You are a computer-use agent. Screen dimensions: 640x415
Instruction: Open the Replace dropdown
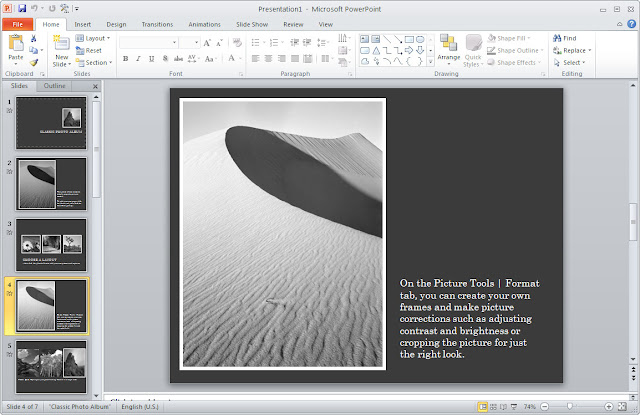(572, 51)
